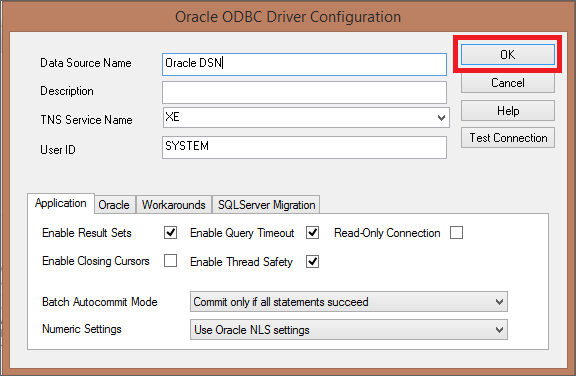Open the Batch Autocommit Mode dropdown
This screenshot has height=376, width=576.
coord(349,302)
